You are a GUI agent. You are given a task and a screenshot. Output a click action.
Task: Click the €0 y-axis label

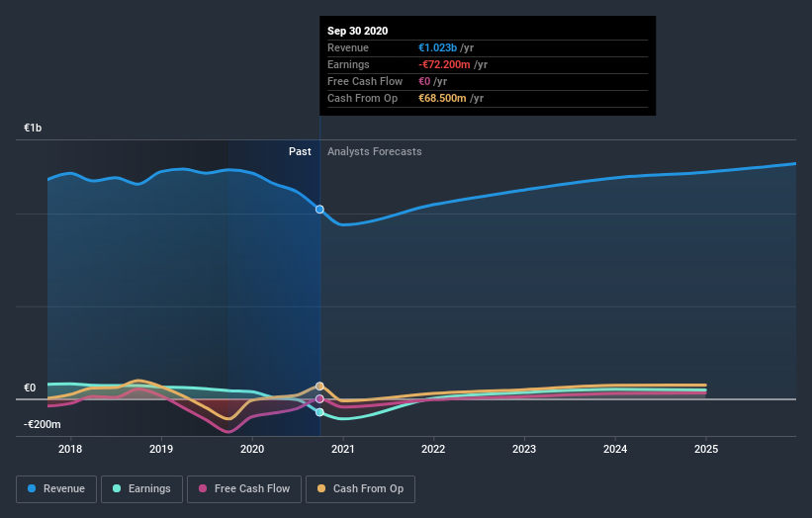click(30, 388)
